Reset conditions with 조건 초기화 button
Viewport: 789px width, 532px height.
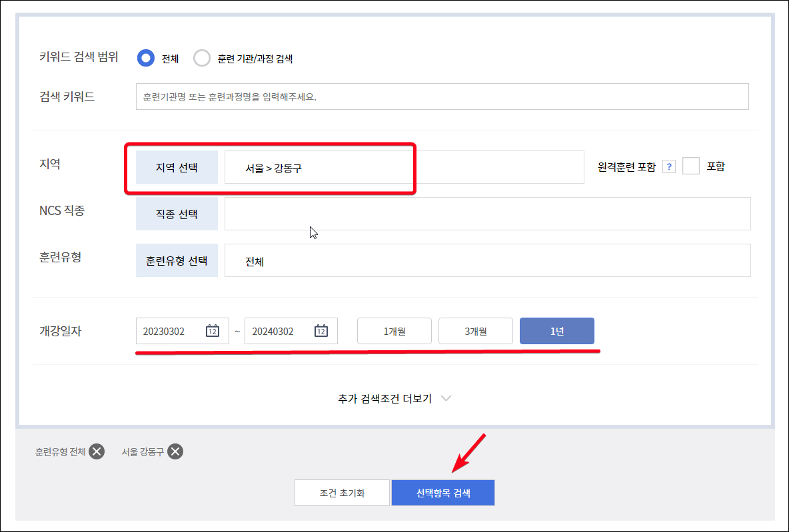(342, 492)
